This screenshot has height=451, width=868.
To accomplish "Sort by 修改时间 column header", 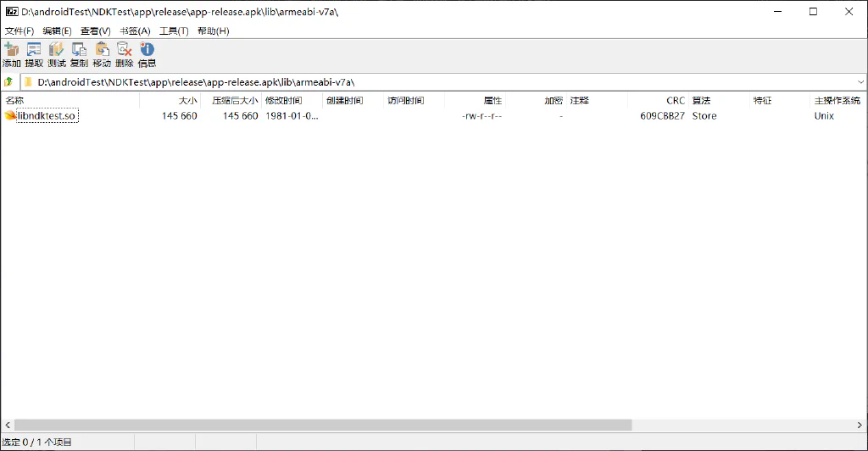I will (x=292, y=100).
